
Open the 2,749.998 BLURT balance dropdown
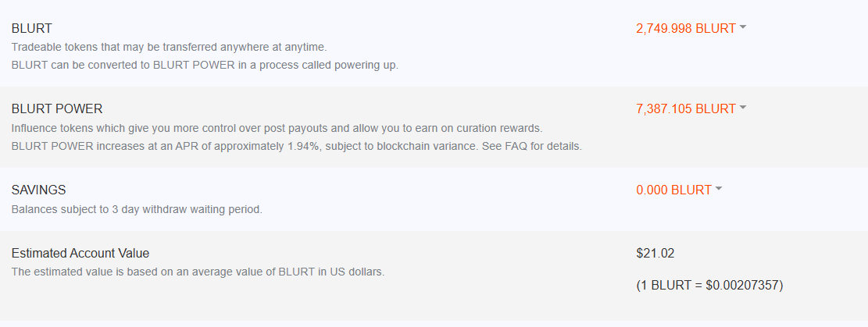click(686, 29)
